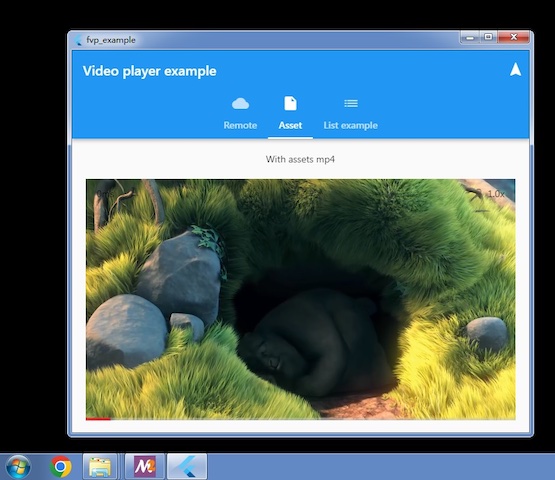Viewport: 555px width, 480px height.
Task: Maximize the fvp_example window
Action: pyautogui.click(x=488, y=37)
